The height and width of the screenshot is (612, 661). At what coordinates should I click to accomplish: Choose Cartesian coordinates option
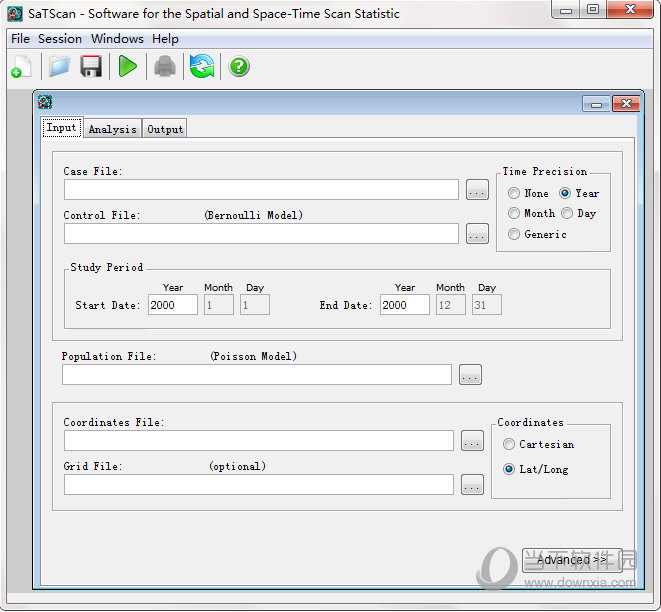pyautogui.click(x=510, y=444)
